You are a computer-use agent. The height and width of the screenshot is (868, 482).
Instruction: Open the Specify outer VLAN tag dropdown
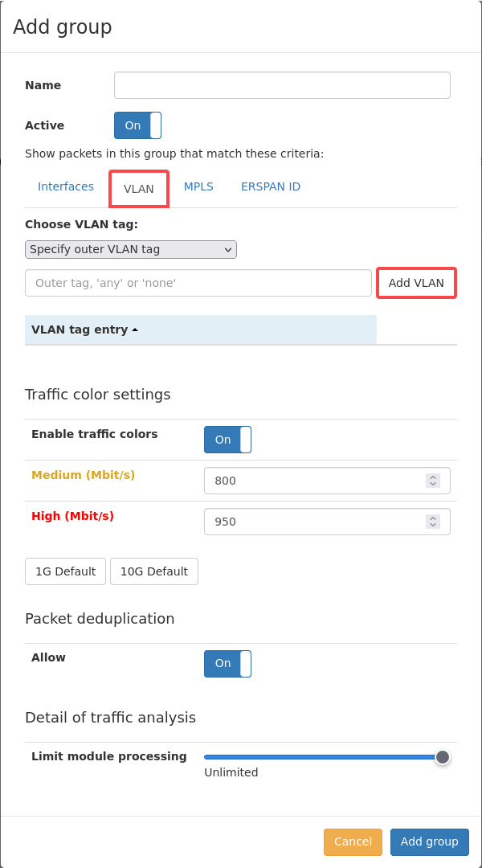131,249
